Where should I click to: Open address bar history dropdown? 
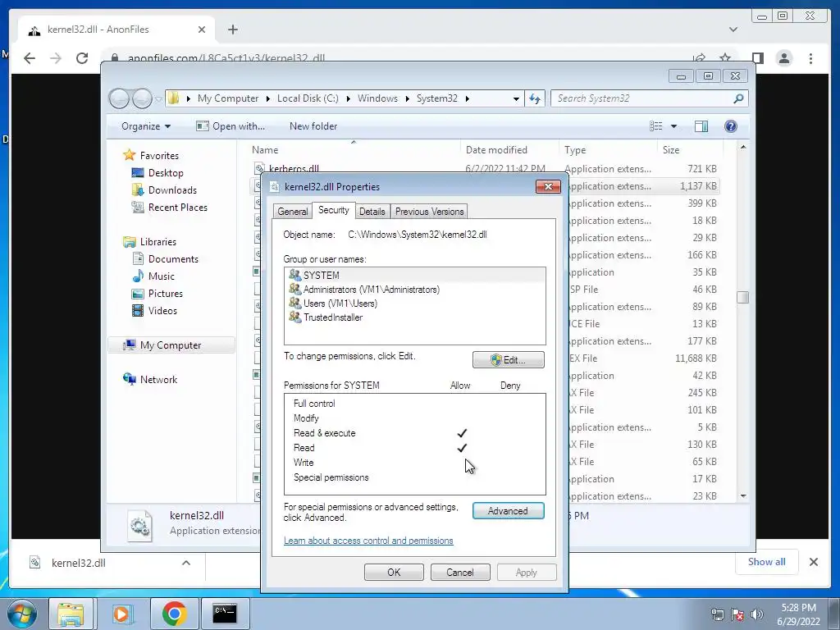pyautogui.click(x=516, y=98)
